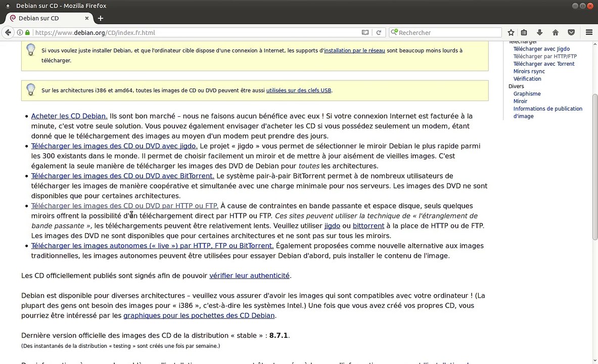Reload the page with refresh icon
The height and width of the screenshot is (364, 598).
(379, 32)
